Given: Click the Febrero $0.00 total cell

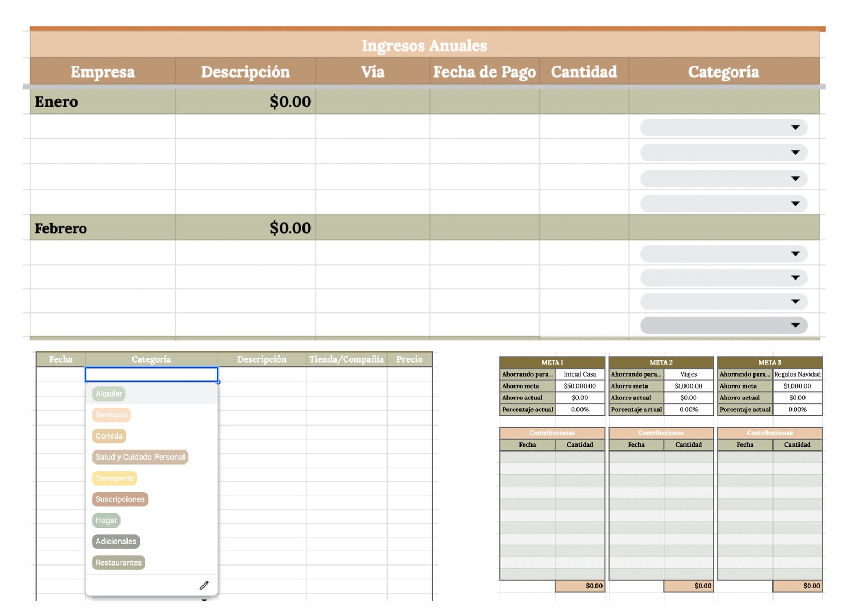Looking at the screenshot, I should 245,228.
